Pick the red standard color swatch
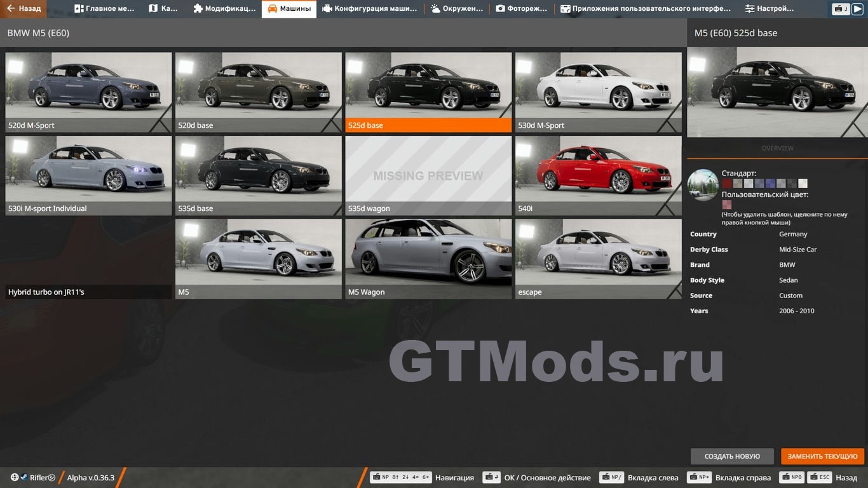868x488 pixels. click(x=727, y=184)
